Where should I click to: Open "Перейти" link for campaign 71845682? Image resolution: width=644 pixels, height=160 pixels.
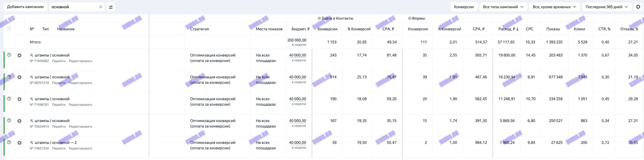click(x=59, y=61)
